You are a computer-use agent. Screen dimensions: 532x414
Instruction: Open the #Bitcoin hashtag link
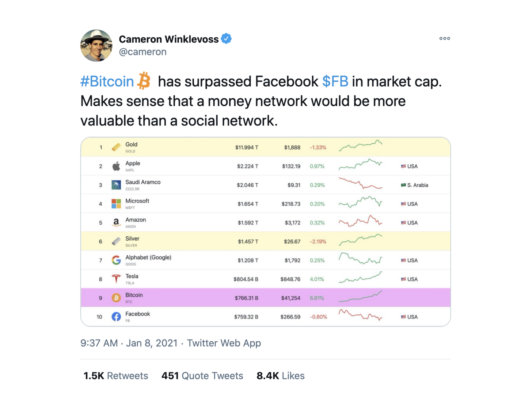[x=107, y=81]
